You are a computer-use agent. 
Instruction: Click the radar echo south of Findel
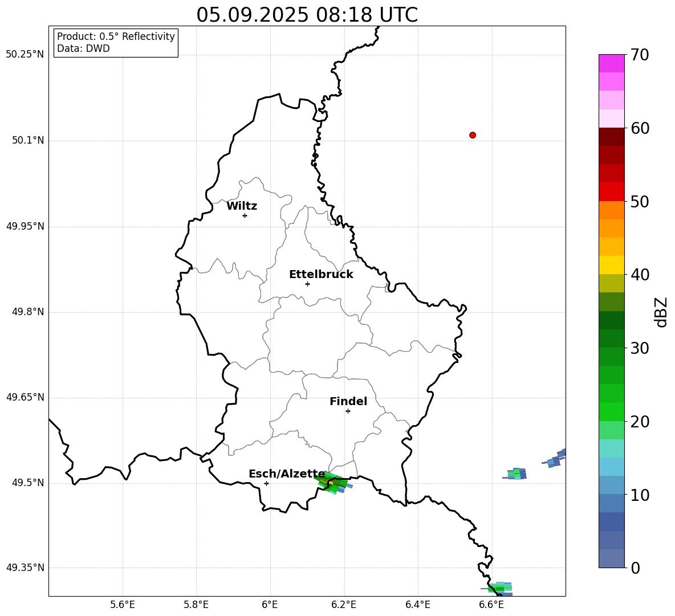click(x=333, y=483)
